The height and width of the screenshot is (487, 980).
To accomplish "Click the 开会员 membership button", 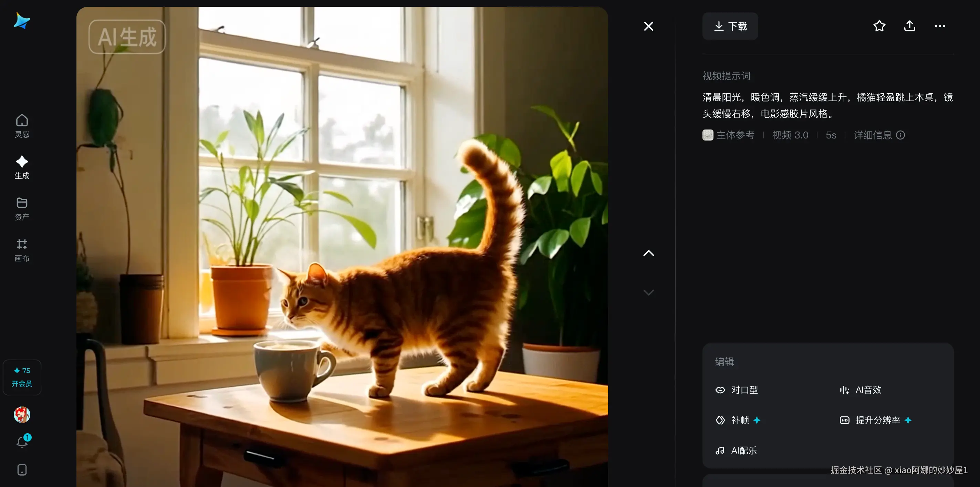I will [22, 377].
